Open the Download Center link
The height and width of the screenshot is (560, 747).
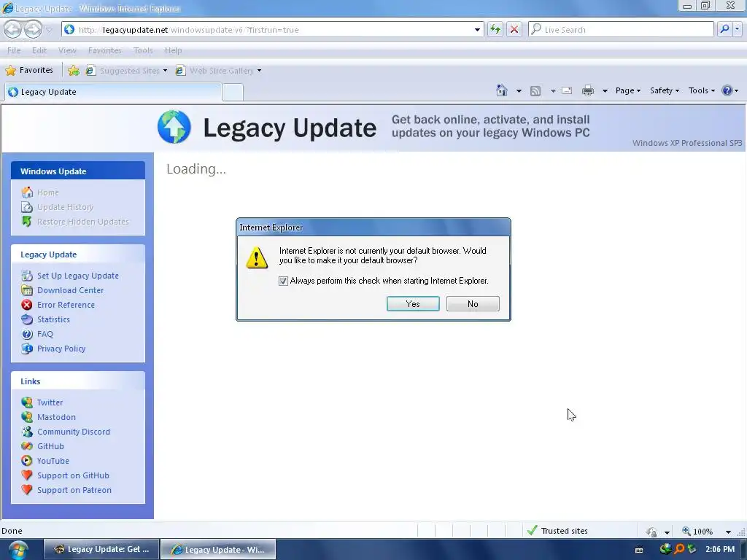[x=70, y=290]
